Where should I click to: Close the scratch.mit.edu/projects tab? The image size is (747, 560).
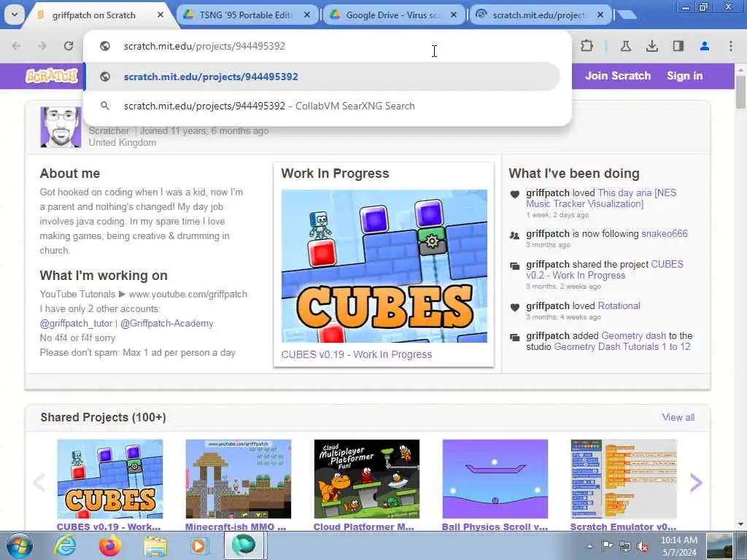(x=600, y=15)
